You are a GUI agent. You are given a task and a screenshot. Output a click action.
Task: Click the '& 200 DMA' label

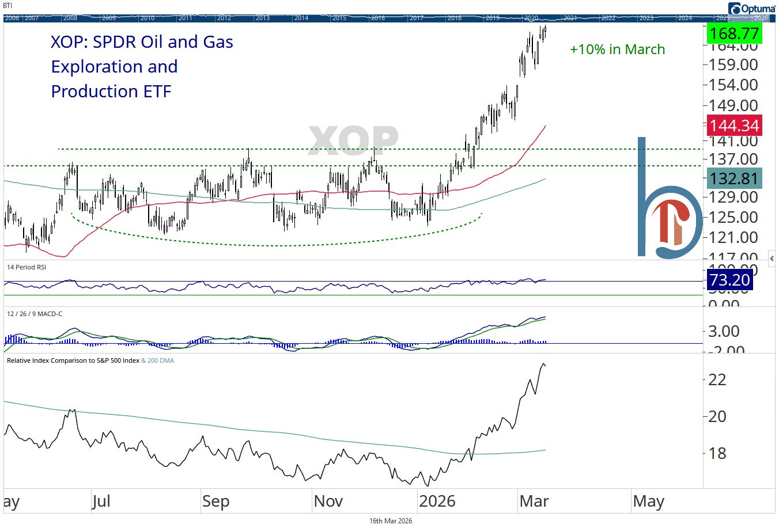pos(157,360)
